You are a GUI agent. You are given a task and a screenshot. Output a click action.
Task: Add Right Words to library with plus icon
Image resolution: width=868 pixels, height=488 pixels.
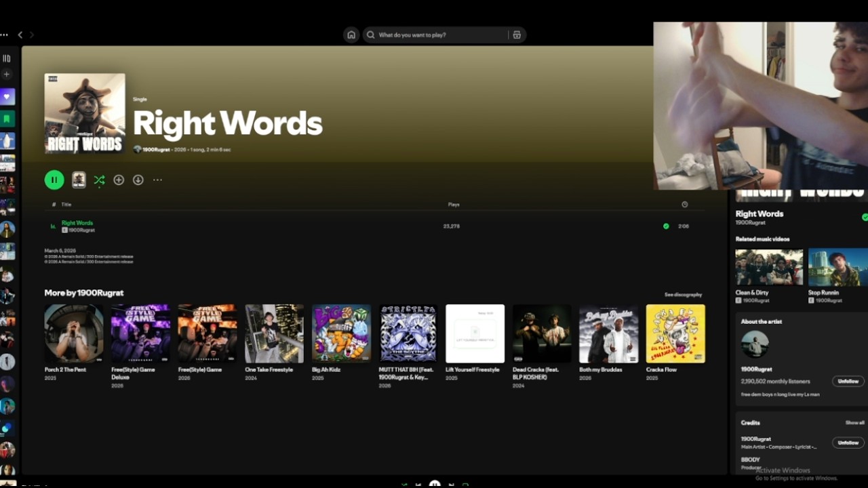(x=119, y=180)
